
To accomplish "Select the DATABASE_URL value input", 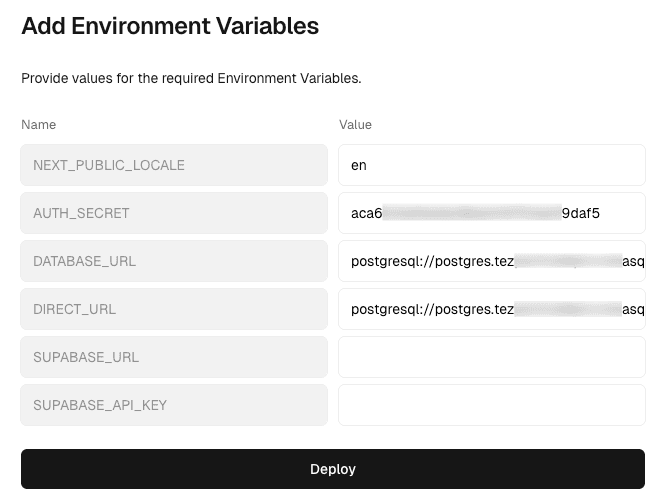I will (x=491, y=261).
